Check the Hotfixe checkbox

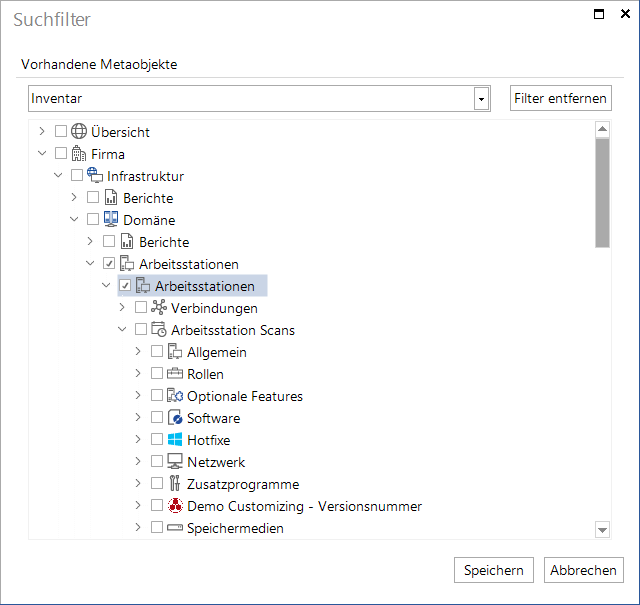point(157,439)
